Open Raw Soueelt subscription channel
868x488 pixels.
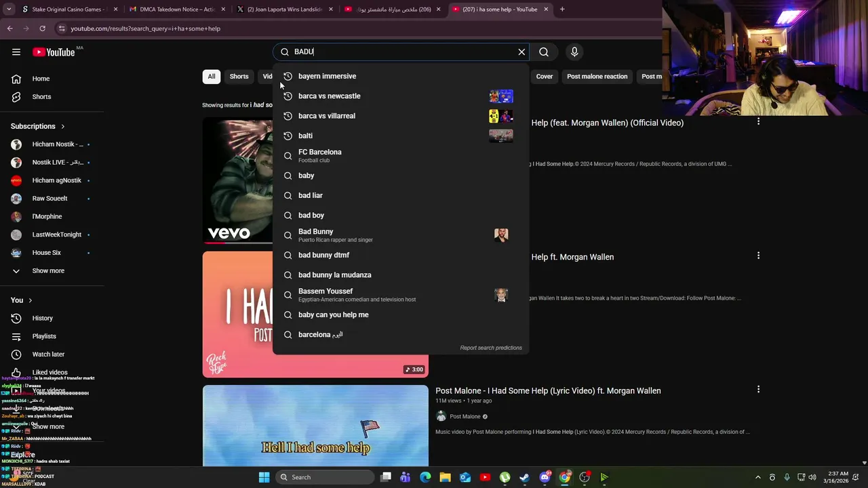(x=52, y=199)
